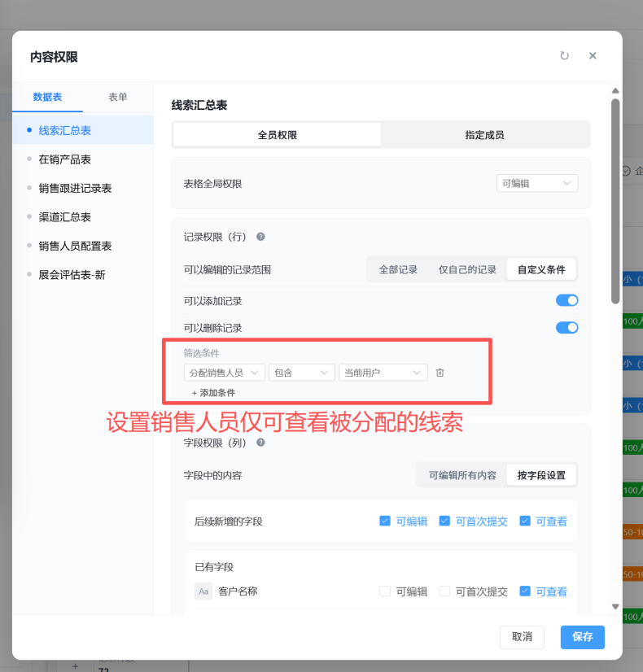Open the 当前用户 value dropdown
The height and width of the screenshot is (672, 643).
coord(383,373)
